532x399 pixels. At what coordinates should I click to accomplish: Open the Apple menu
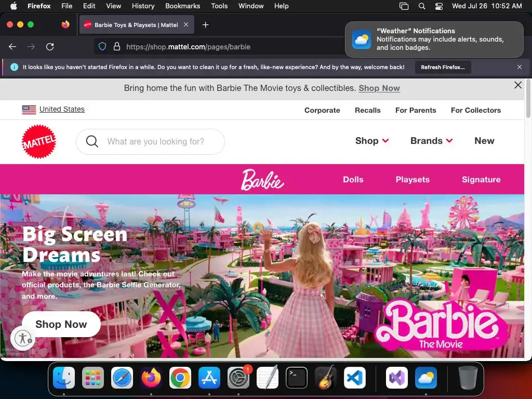point(14,6)
